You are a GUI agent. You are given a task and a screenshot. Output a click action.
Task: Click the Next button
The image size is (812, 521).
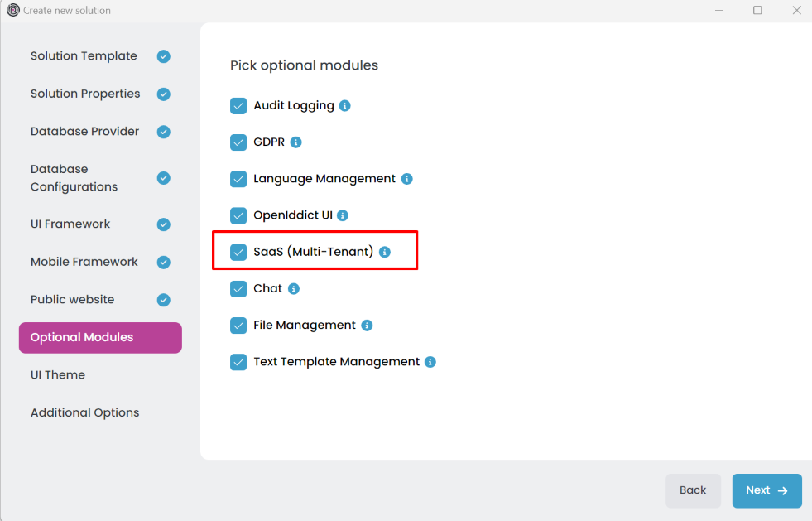click(766, 490)
